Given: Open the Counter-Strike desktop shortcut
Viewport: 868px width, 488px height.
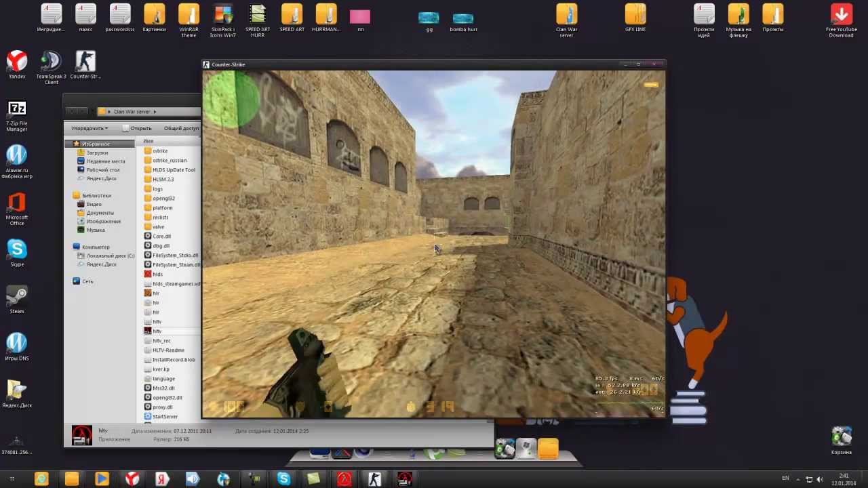Looking at the screenshot, I should coord(85,65).
